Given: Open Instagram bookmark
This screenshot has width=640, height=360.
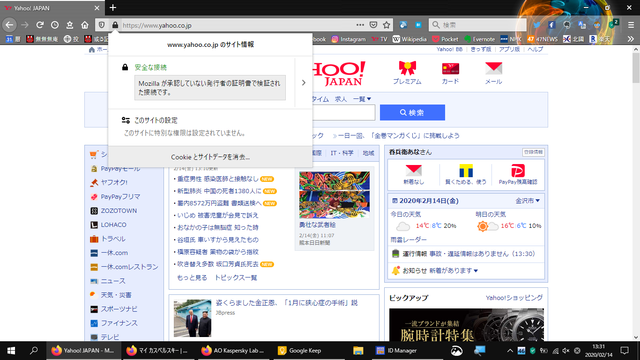Looking at the screenshot, I should tap(349, 39).
